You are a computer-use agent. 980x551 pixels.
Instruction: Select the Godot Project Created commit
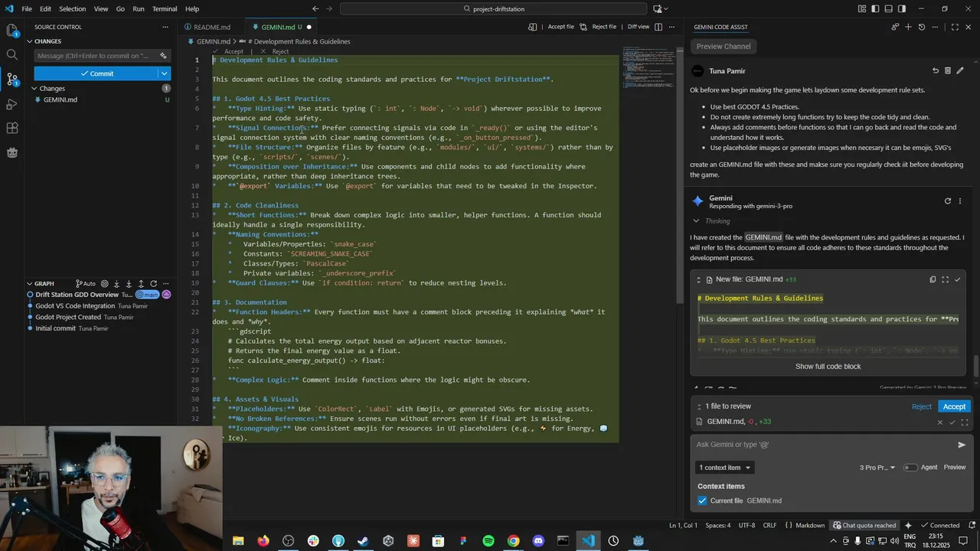[68, 317]
